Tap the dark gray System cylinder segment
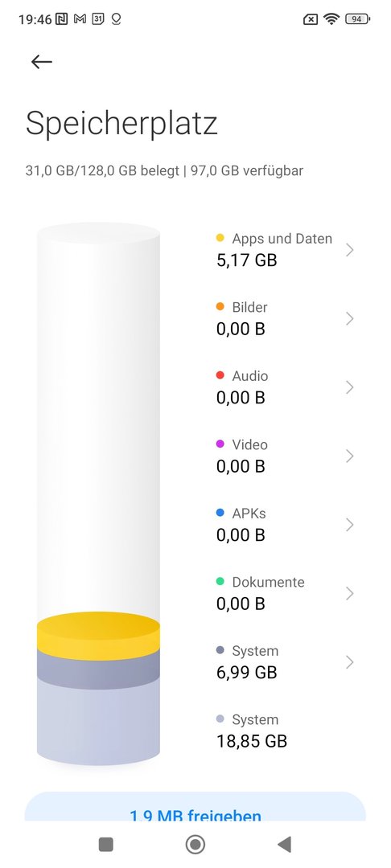This screenshot has height=868, width=391. (99, 671)
